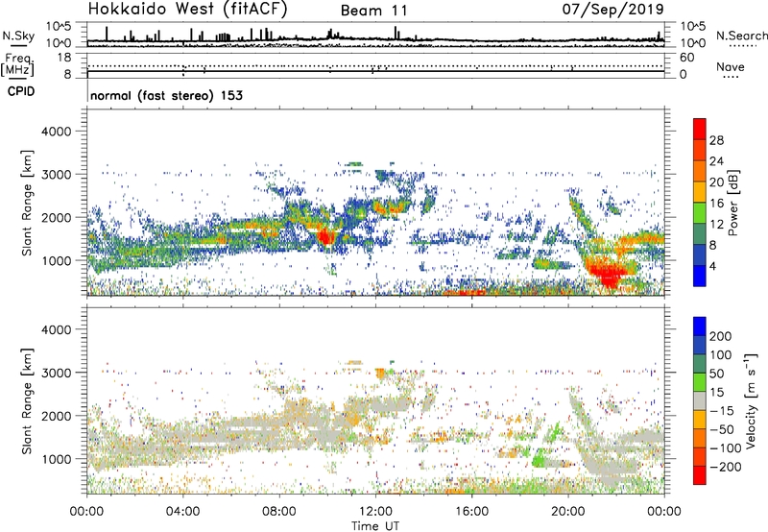Click the 'N.Search' label

tap(741, 36)
